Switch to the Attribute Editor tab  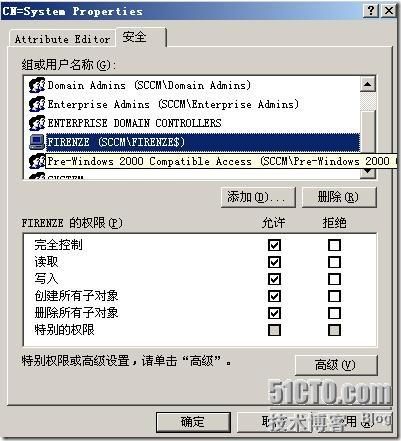coord(62,39)
